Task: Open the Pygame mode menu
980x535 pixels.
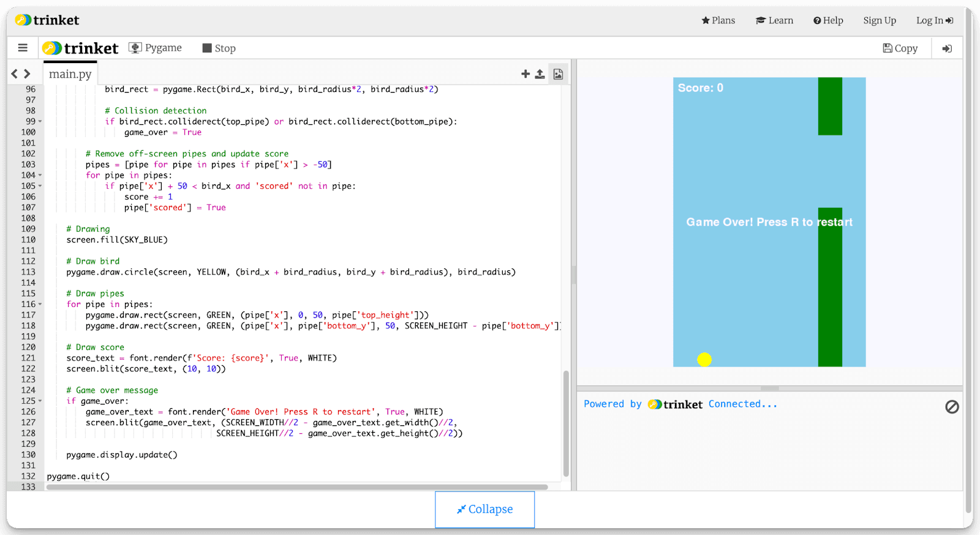Action: [x=156, y=48]
